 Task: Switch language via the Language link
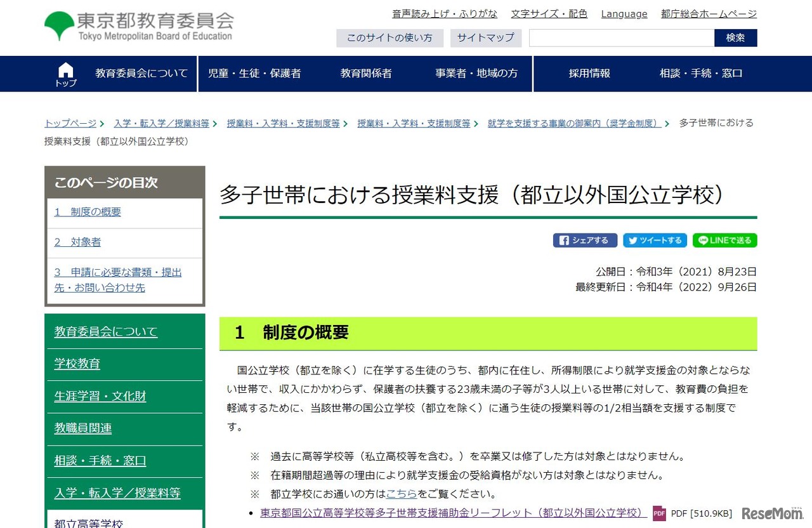click(x=624, y=14)
